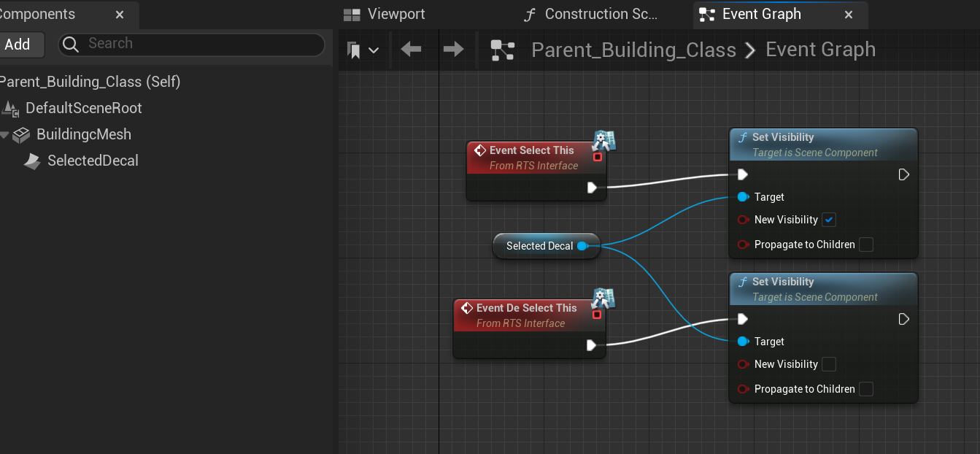980x454 pixels.
Task: Click the Construction Script function icon
Action: [531, 15]
